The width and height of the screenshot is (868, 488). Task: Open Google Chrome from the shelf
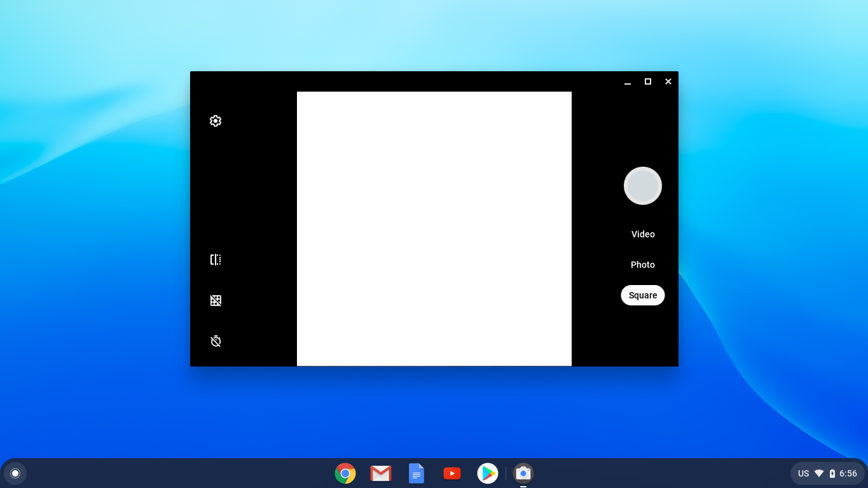tap(345, 473)
